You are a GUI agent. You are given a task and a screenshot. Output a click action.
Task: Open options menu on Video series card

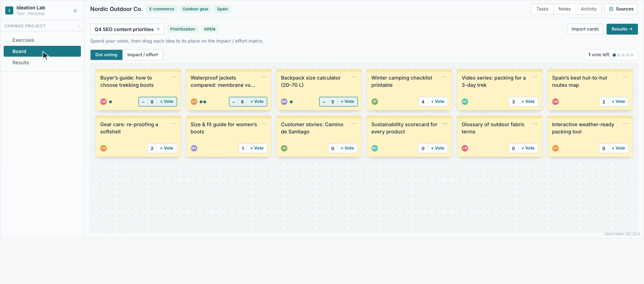click(535, 77)
